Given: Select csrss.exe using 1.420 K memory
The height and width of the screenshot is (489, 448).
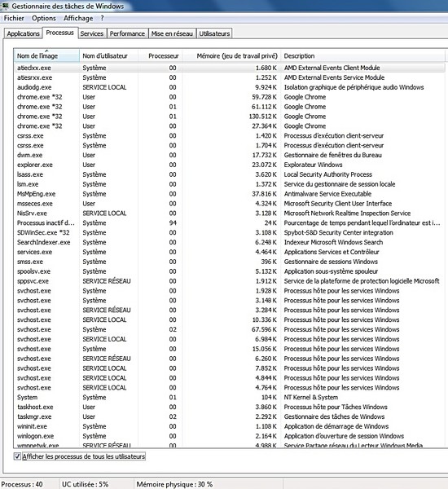Looking at the screenshot, I should click(x=230, y=135).
